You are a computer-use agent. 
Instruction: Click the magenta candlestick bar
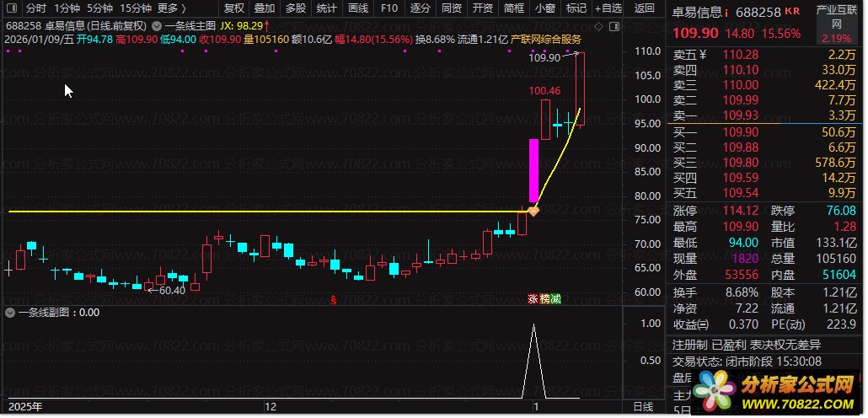(x=533, y=170)
